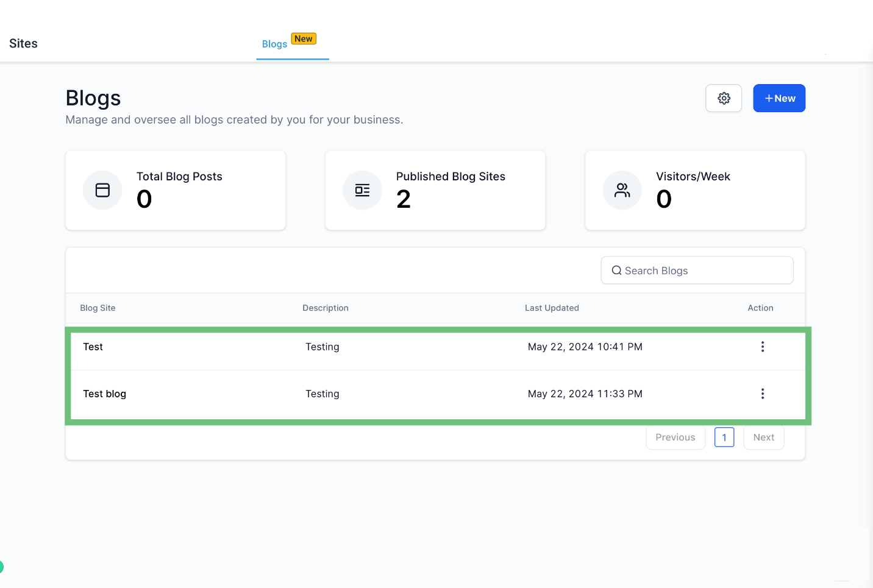Open blog settings via the gear icon

pyautogui.click(x=724, y=98)
